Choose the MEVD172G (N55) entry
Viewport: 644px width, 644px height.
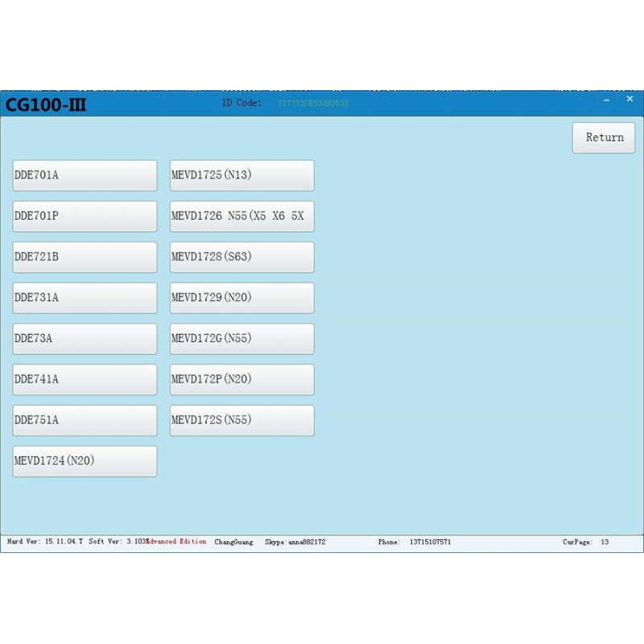(x=242, y=339)
